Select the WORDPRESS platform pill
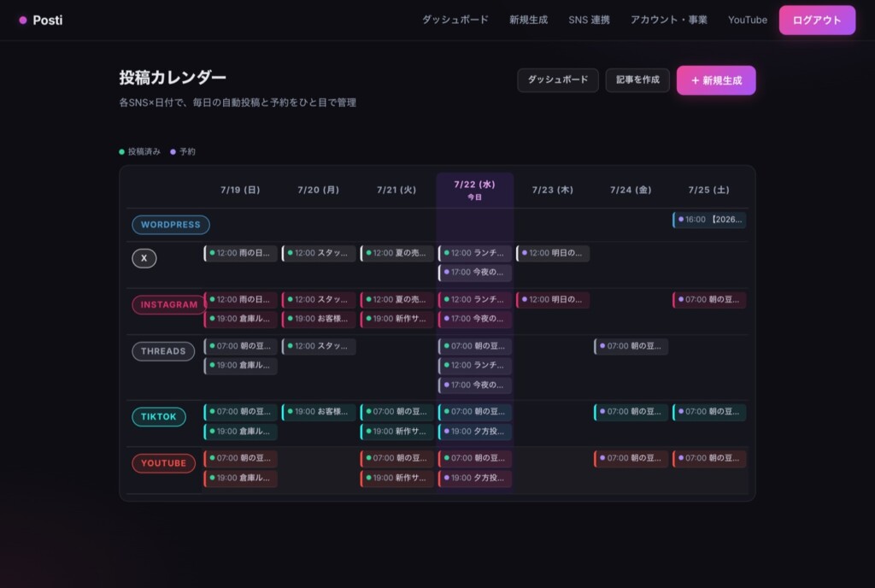The image size is (875, 588). 171,225
